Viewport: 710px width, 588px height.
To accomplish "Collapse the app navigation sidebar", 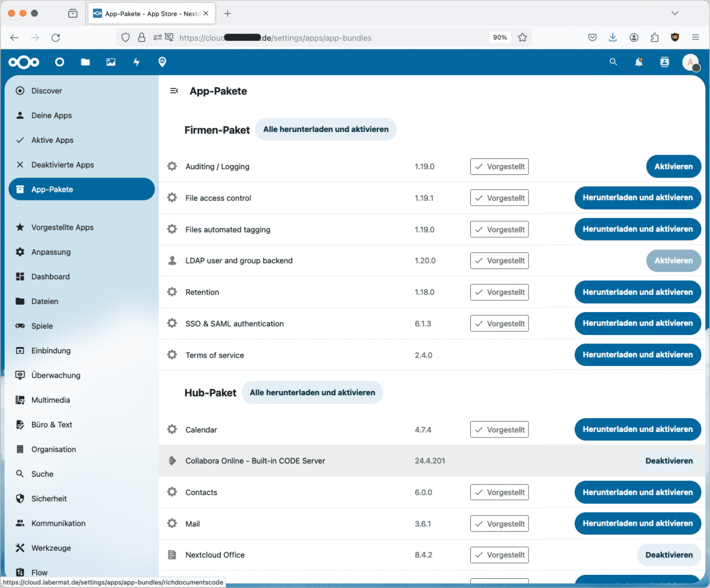I will pyautogui.click(x=174, y=90).
